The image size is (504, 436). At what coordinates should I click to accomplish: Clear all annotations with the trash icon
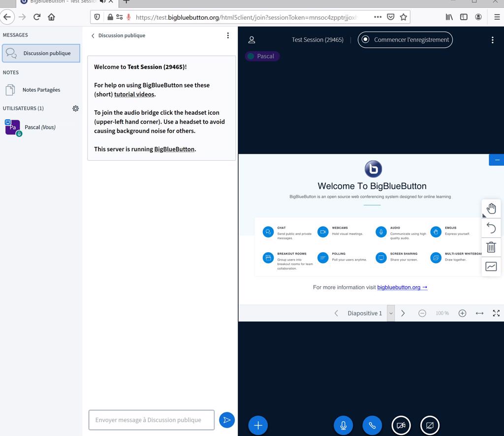(x=491, y=247)
